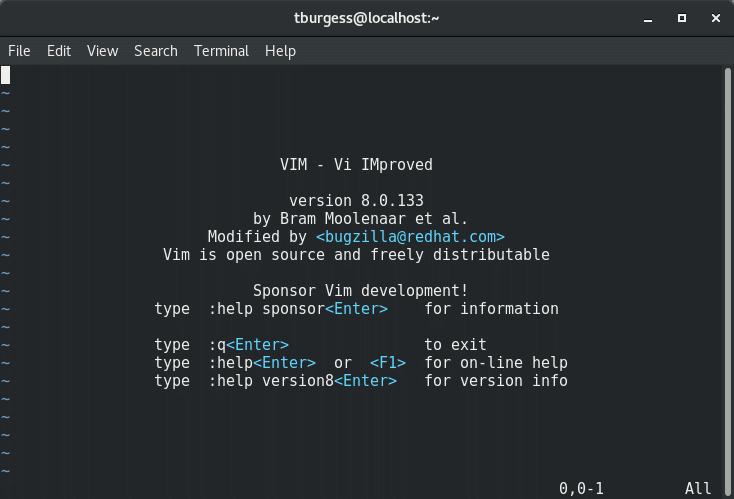Open the Edit menu
This screenshot has width=734, height=499.
pyautogui.click(x=59, y=51)
